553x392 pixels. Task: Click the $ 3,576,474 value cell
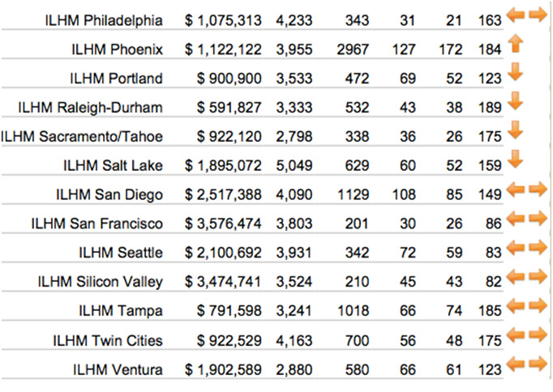pos(223,224)
